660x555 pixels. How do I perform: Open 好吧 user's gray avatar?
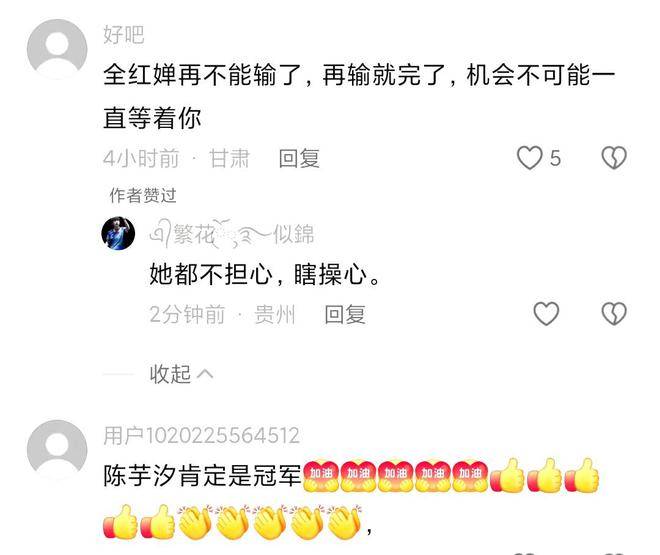point(57,48)
